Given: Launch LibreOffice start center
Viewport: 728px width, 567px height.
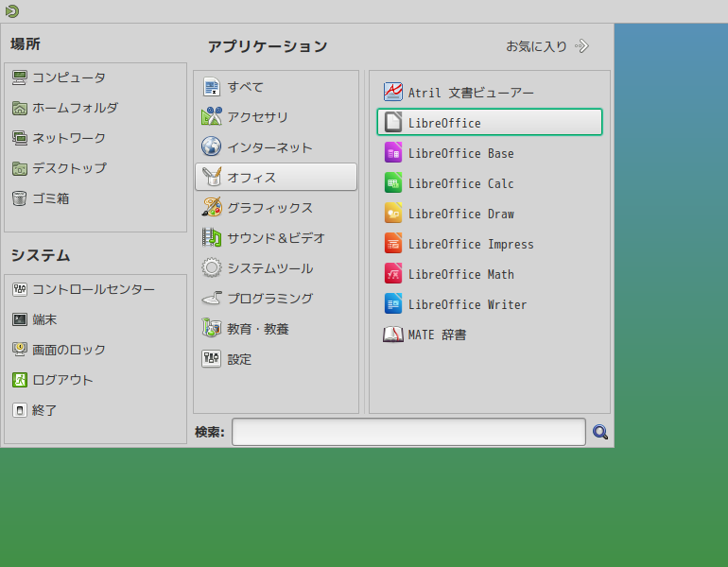Looking at the screenshot, I should [x=490, y=122].
